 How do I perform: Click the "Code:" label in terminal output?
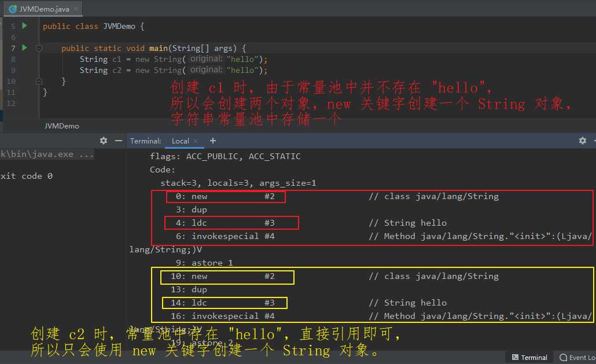point(162,170)
